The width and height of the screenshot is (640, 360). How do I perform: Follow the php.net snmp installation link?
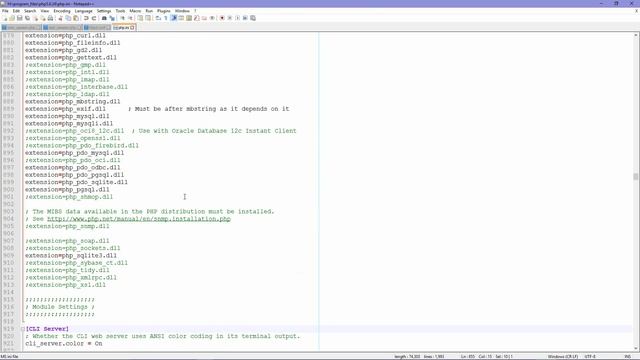click(139, 219)
